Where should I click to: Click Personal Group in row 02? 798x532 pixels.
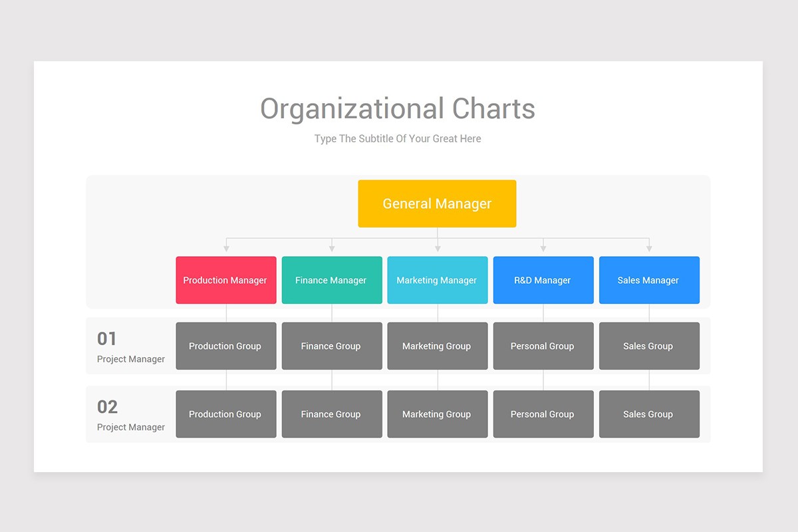(x=543, y=414)
